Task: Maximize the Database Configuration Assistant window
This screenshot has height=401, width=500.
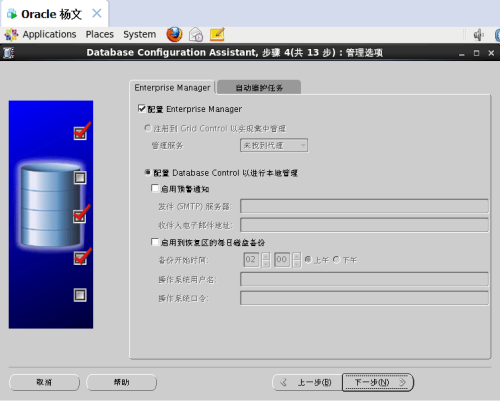Action: tap(476, 53)
